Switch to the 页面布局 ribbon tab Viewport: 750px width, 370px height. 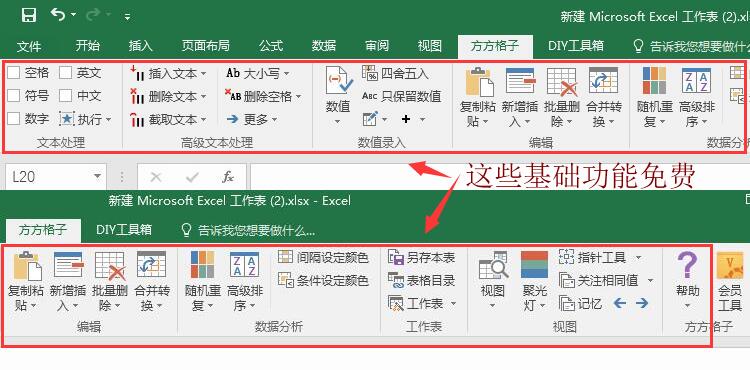[206, 45]
